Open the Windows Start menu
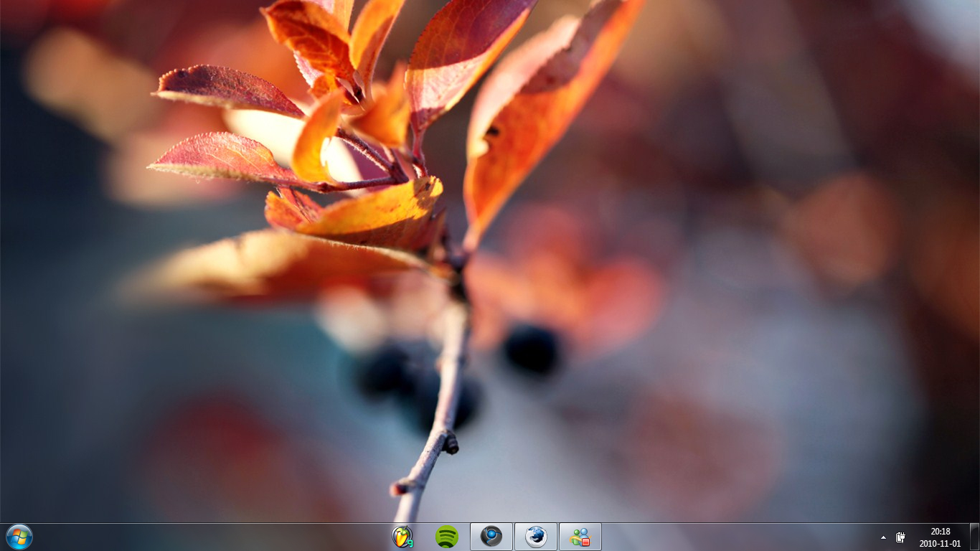The image size is (980, 551). pyautogui.click(x=19, y=537)
